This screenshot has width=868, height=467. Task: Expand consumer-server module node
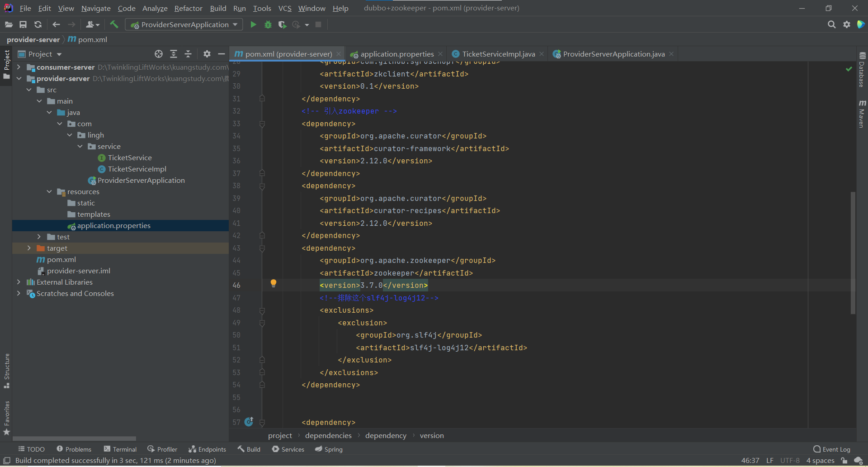pos(19,67)
